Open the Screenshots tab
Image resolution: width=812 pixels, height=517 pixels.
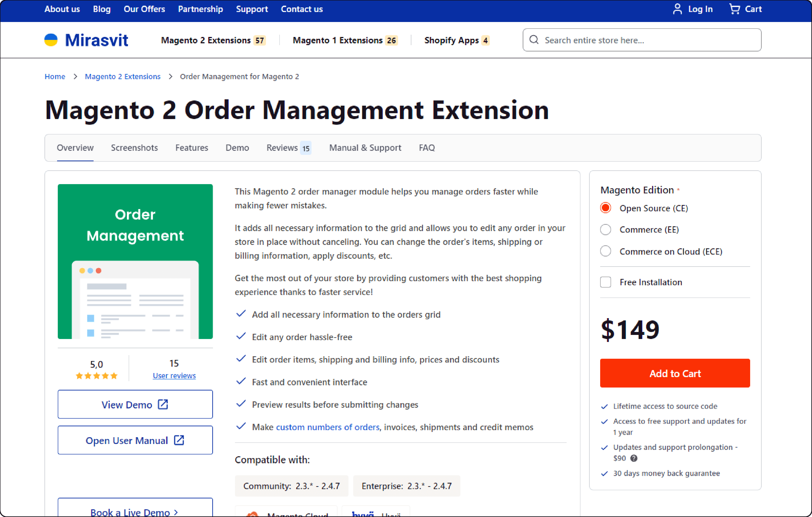134,147
